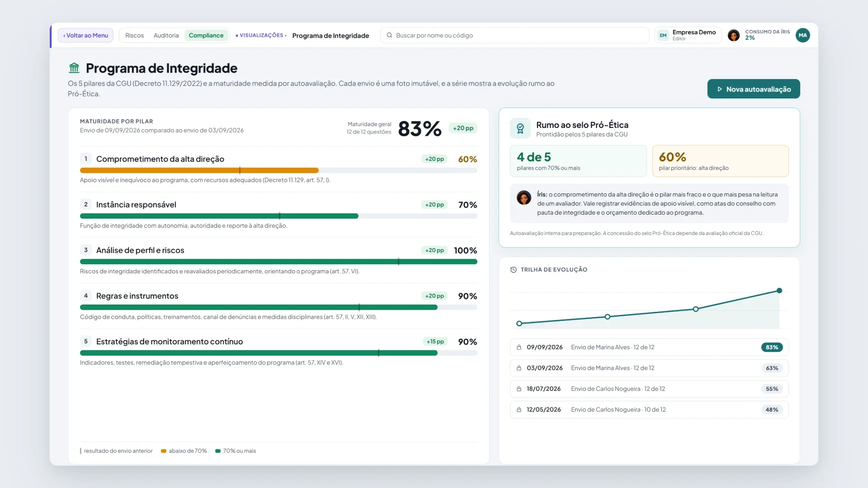Switch to the Riscos tab

[135, 35]
